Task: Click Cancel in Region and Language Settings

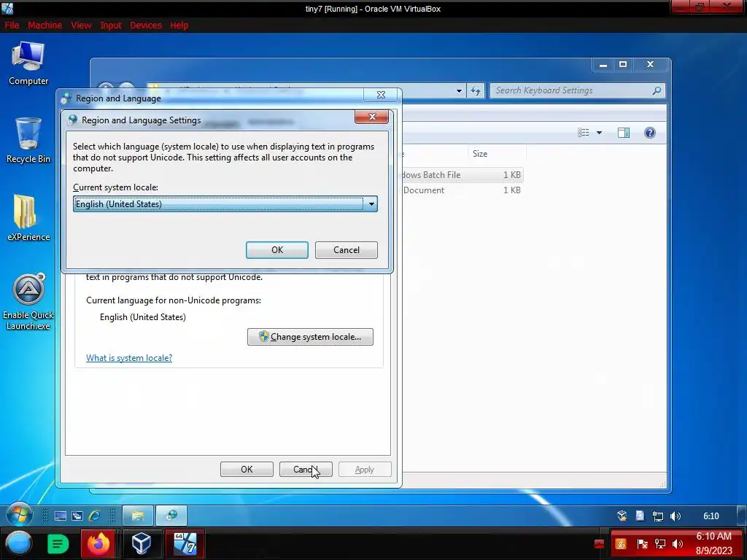Action: (347, 250)
